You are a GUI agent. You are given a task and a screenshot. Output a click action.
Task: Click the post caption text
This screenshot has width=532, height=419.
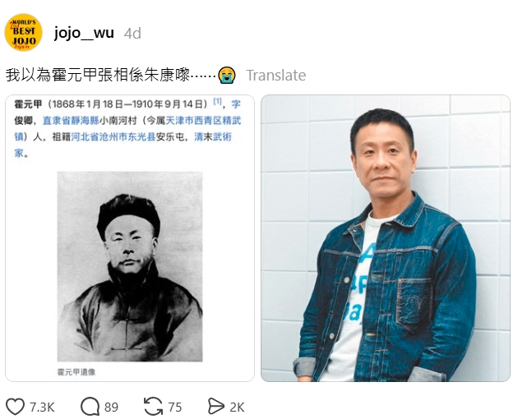click(x=111, y=76)
